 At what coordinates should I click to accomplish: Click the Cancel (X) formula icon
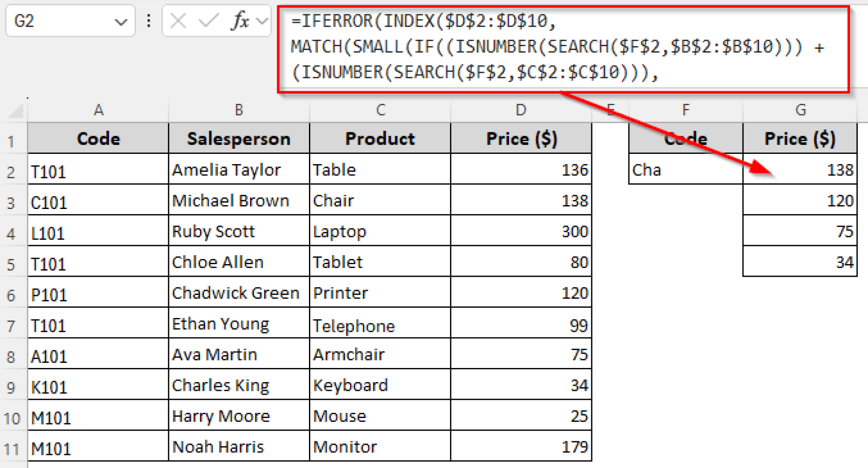click(x=178, y=20)
